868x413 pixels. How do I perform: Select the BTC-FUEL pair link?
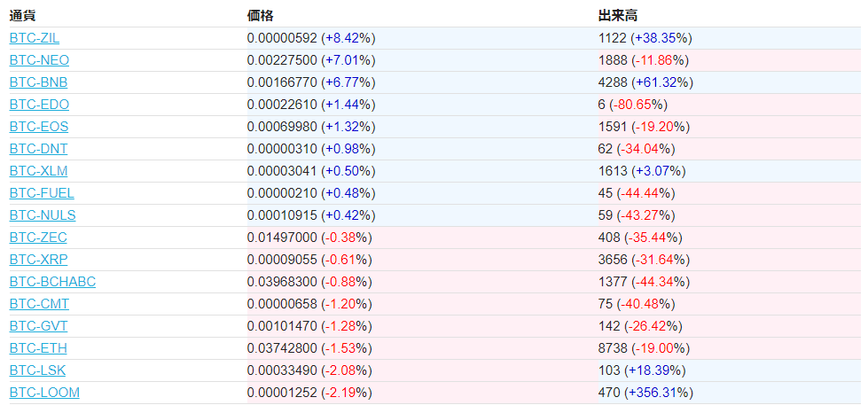pos(42,193)
